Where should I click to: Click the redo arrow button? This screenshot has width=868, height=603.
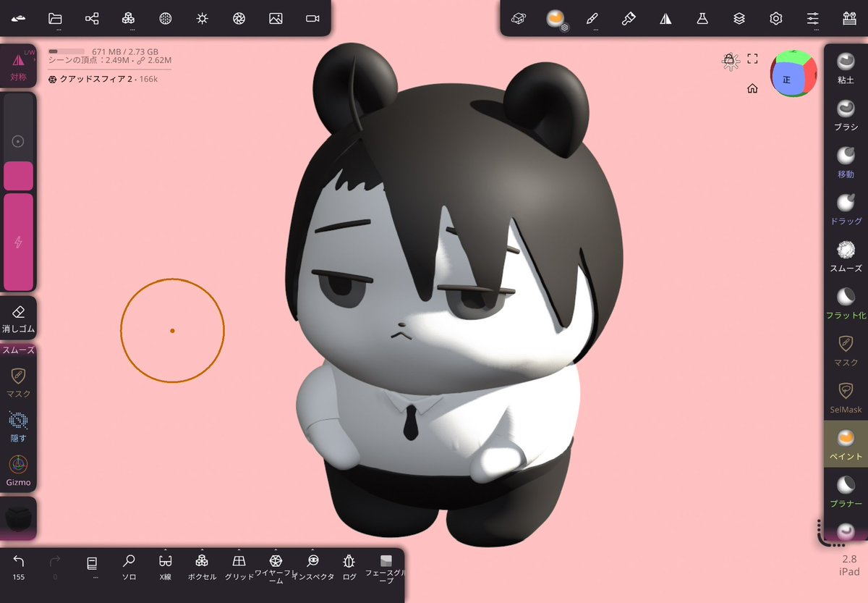coord(55,567)
